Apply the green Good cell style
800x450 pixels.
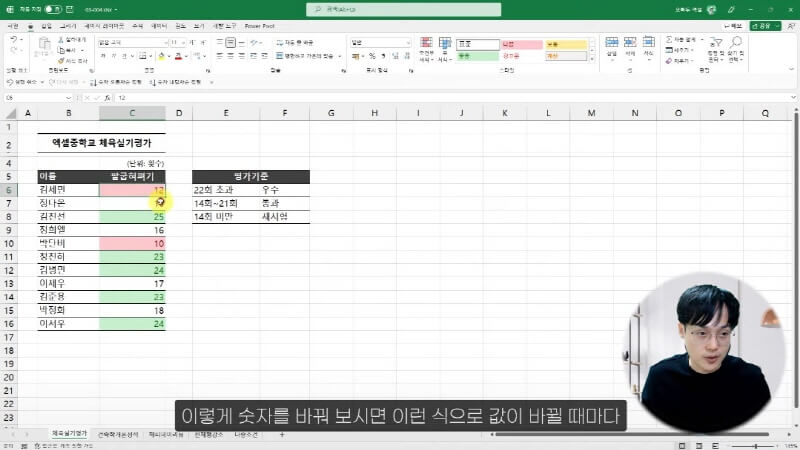click(478, 56)
